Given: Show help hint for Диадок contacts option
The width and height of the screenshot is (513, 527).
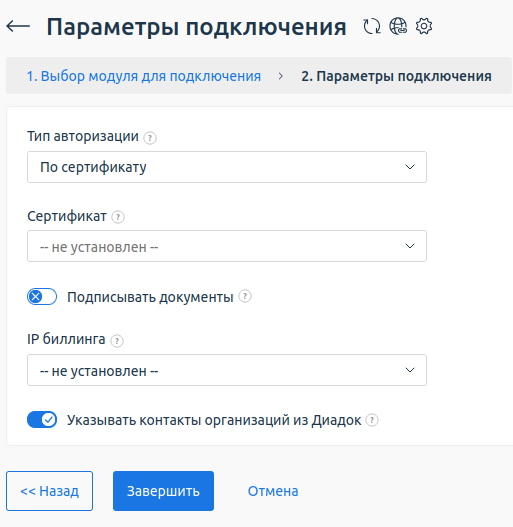Looking at the screenshot, I should click(372, 420).
